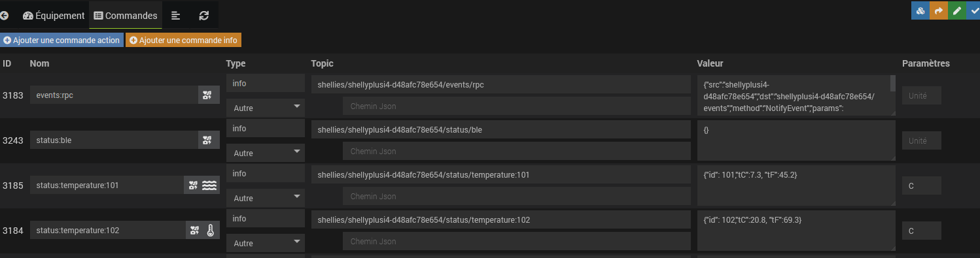Click the waves icon on status:temperature:101

[209, 185]
